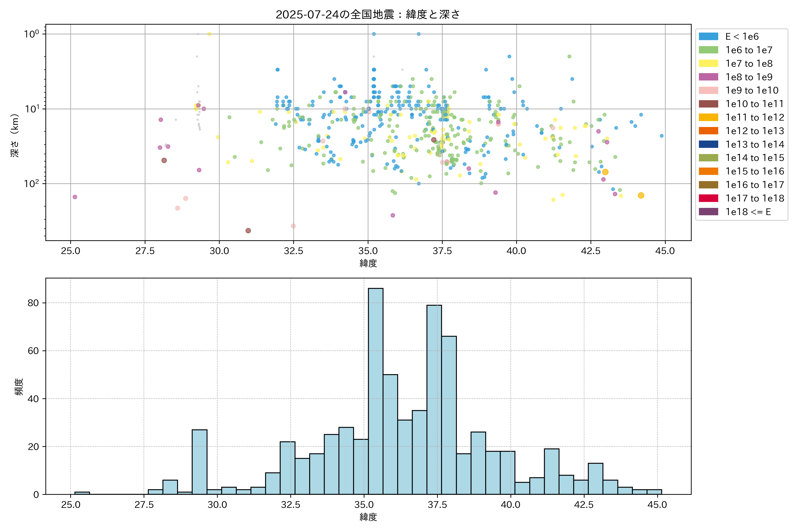Click the brown point at the bottom near 31
This screenshot has height=532, width=798.
click(x=248, y=231)
